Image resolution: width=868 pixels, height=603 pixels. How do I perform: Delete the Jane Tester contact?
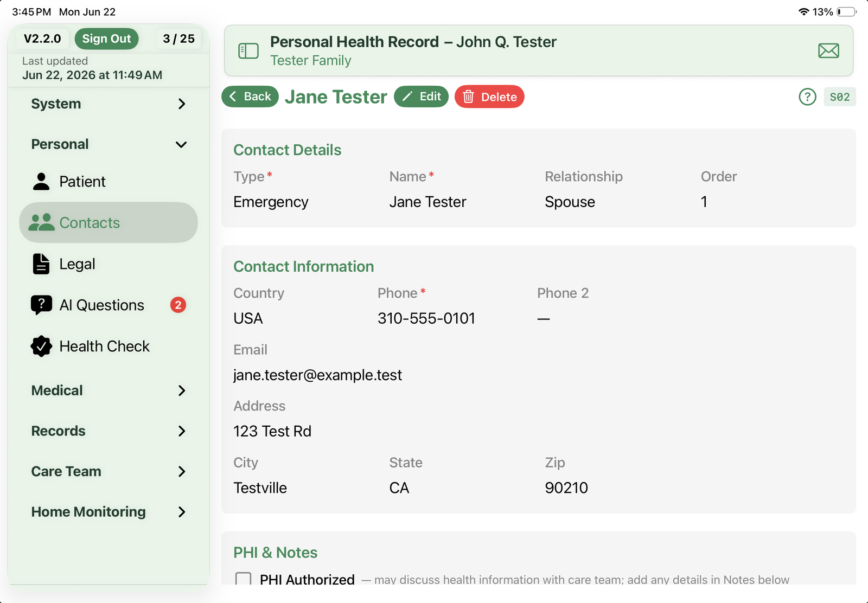coord(489,97)
